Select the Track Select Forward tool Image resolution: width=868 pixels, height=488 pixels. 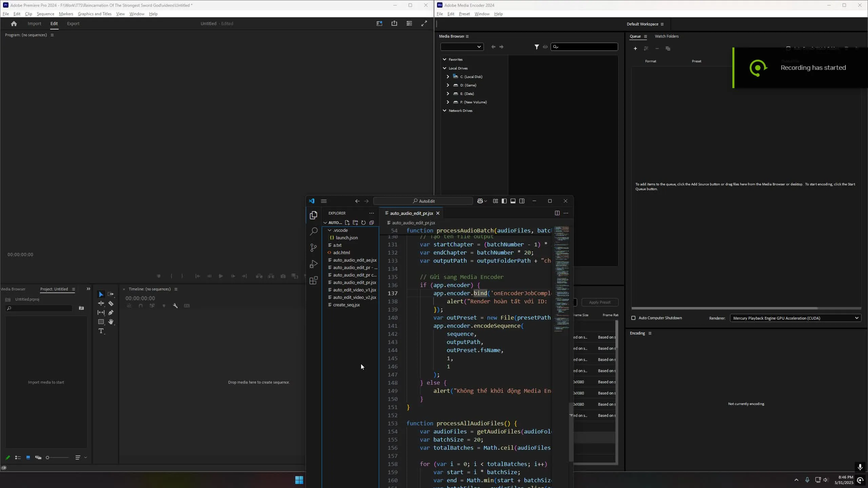(x=111, y=294)
